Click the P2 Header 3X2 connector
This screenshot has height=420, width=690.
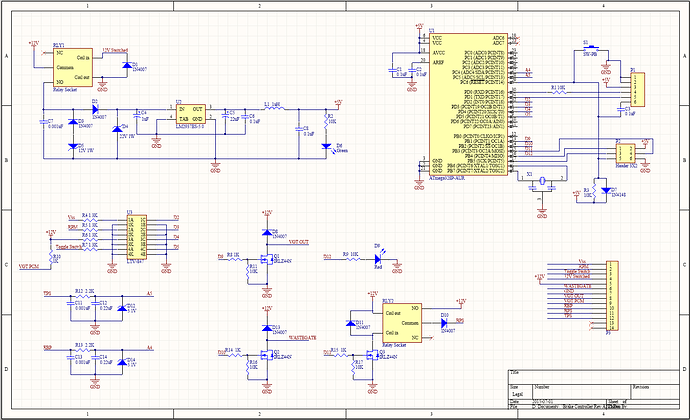(625, 153)
